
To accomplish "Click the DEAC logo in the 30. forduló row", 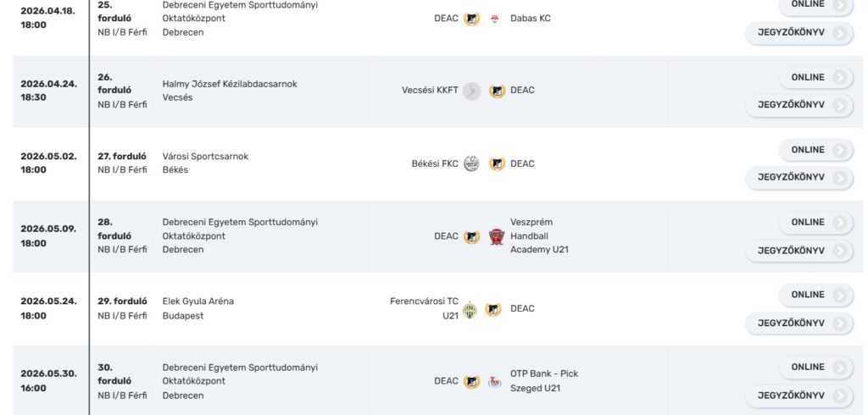I will pos(471,382).
